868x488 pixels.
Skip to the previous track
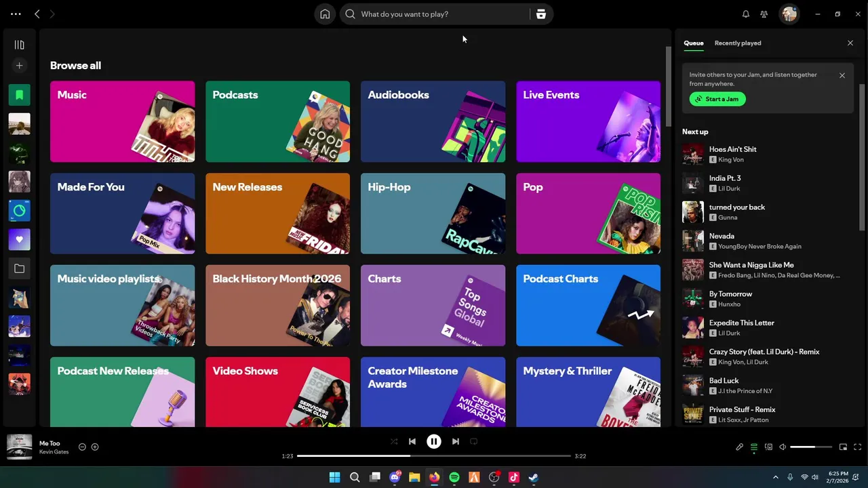coord(412,441)
